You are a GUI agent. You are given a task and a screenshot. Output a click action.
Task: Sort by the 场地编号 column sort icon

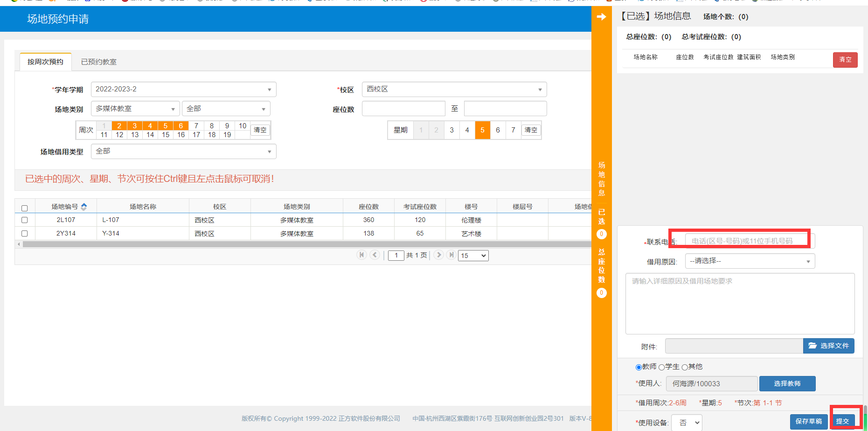tap(84, 207)
